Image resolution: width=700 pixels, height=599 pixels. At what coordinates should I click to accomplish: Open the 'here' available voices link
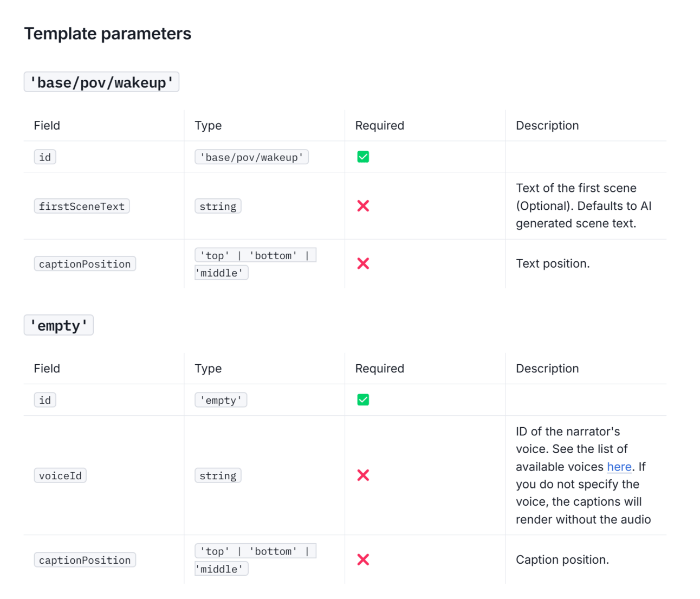[x=619, y=467]
